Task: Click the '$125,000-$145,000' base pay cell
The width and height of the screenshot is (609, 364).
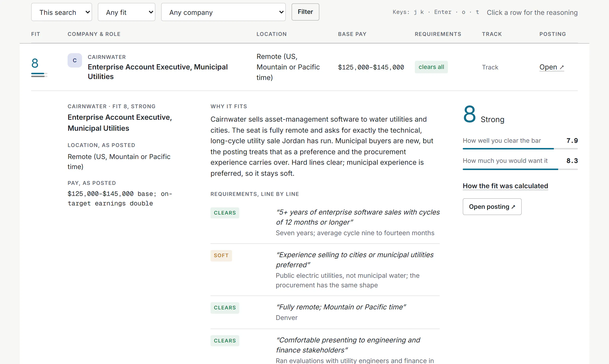Action: [x=371, y=67]
